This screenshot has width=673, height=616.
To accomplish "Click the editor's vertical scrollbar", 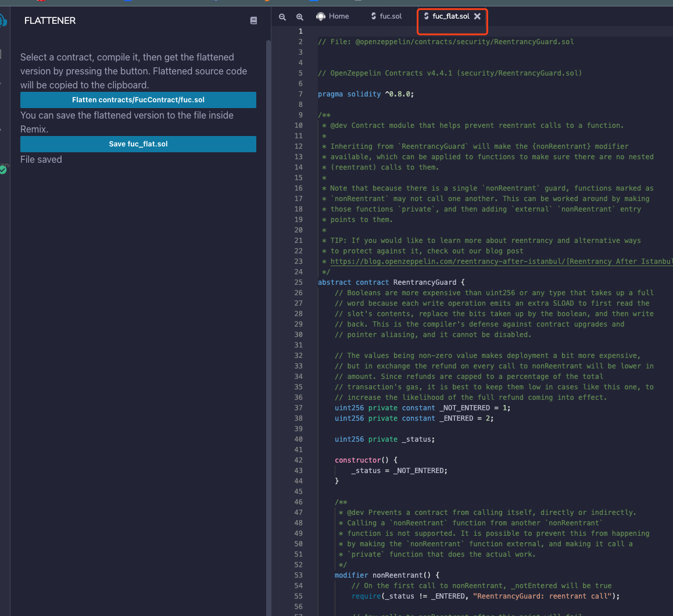I will pyautogui.click(x=670, y=174).
